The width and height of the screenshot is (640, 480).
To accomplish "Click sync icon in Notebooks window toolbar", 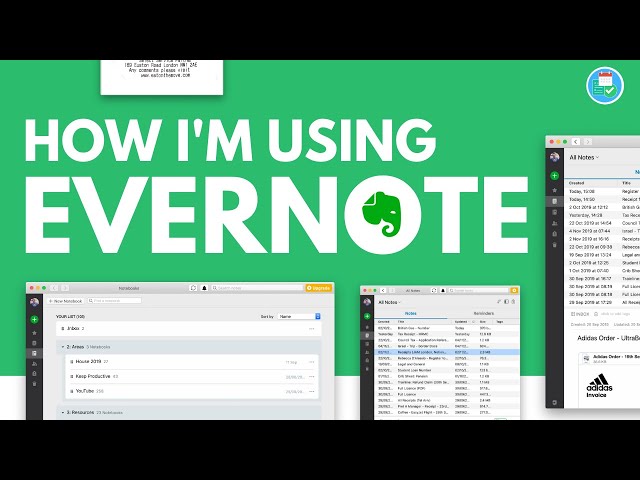I will point(193,288).
